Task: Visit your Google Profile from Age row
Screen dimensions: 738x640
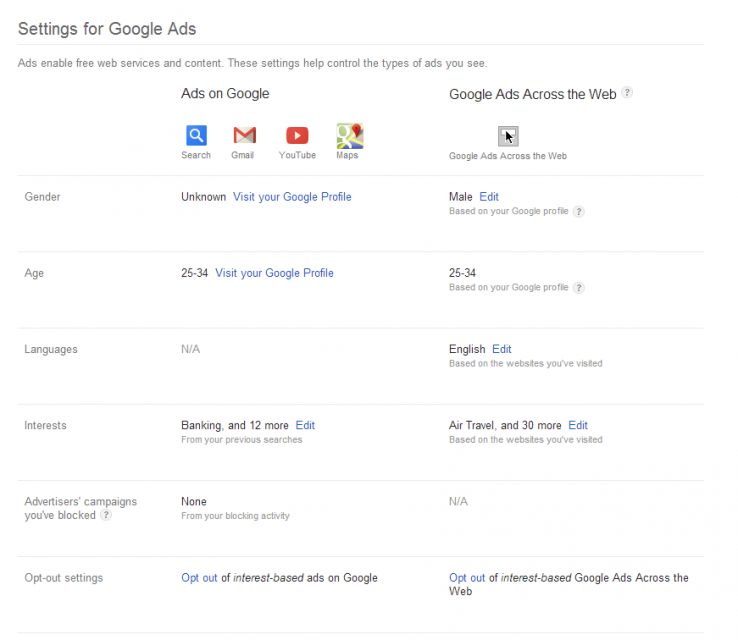Action: (274, 273)
